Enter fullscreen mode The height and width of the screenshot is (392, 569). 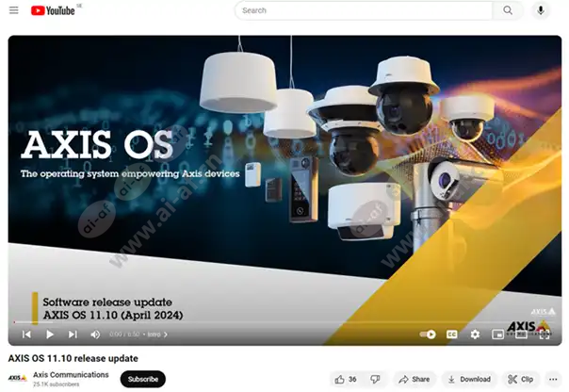pos(544,335)
